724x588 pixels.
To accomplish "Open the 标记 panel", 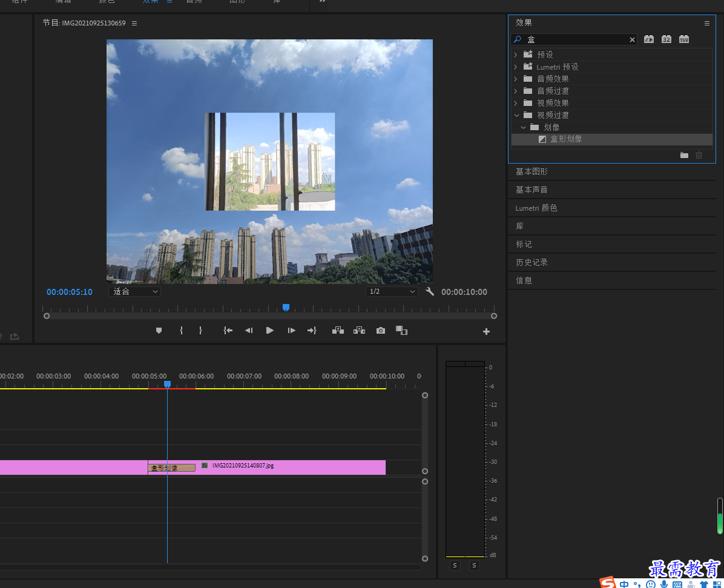I will click(x=524, y=244).
